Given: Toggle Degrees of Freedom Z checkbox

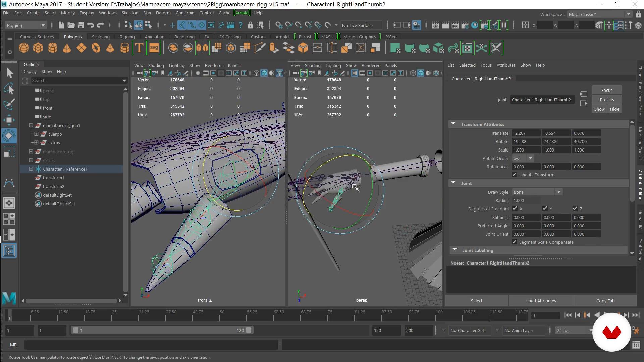Looking at the screenshot, I should [x=575, y=208].
